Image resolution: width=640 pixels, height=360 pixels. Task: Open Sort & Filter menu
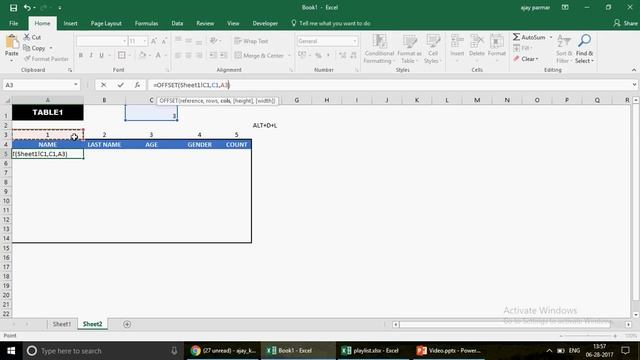click(564, 49)
